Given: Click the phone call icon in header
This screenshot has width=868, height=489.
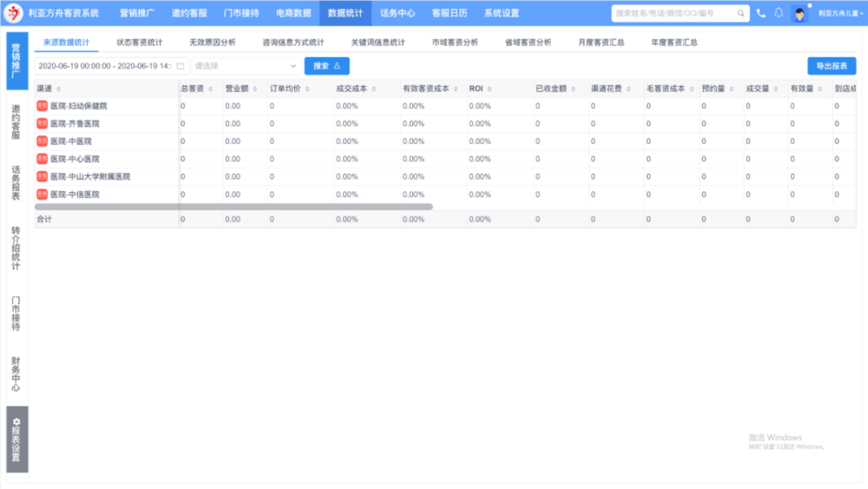Looking at the screenshot, I should click(x=761, y=13).
